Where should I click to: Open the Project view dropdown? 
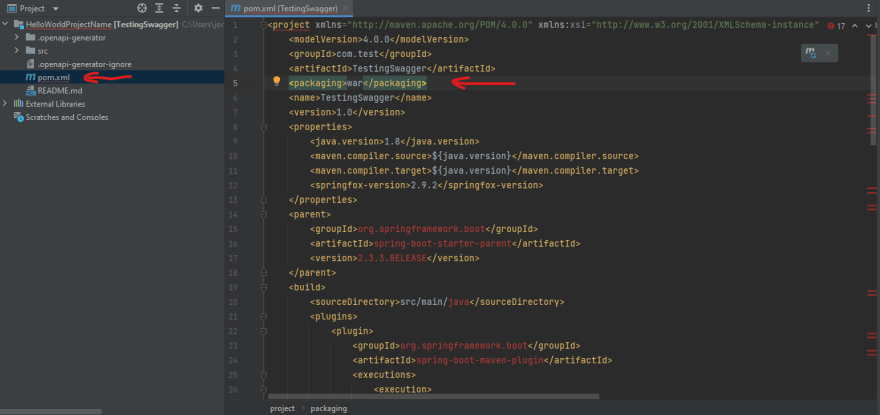pos(56,9)
